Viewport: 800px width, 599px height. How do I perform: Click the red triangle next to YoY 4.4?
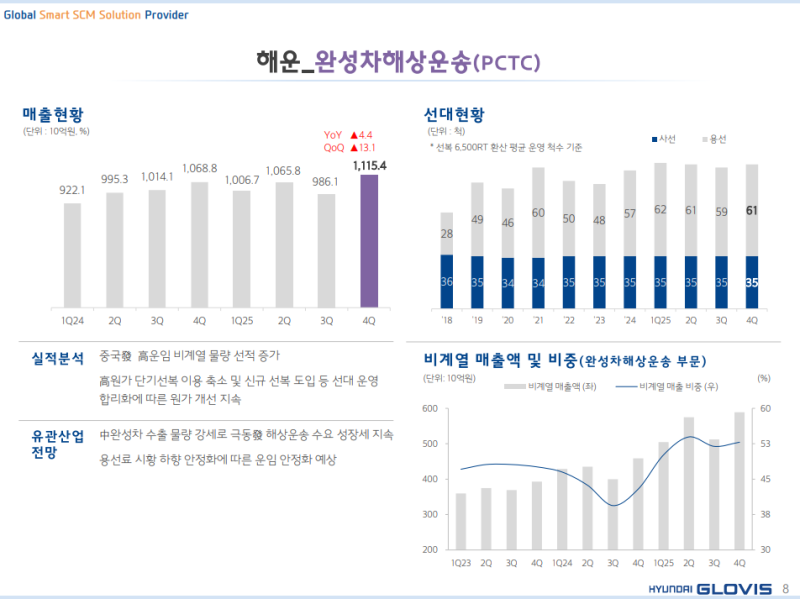(354, 134)
